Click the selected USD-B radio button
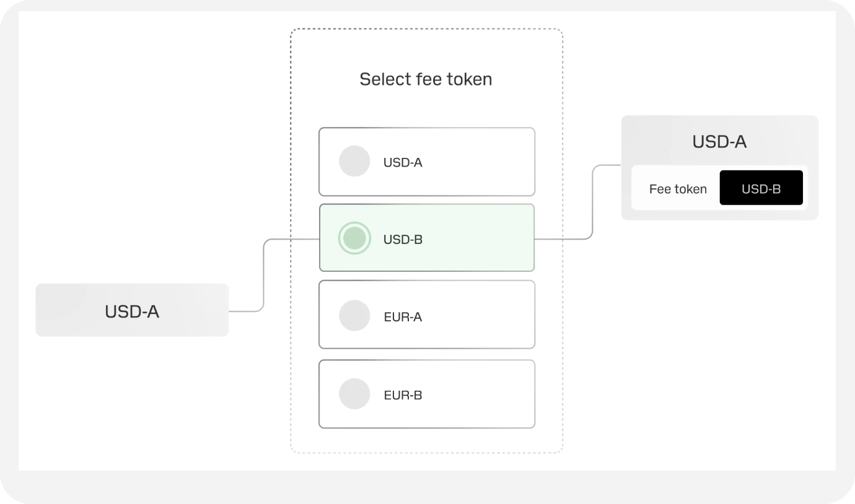 pos(354,238)
